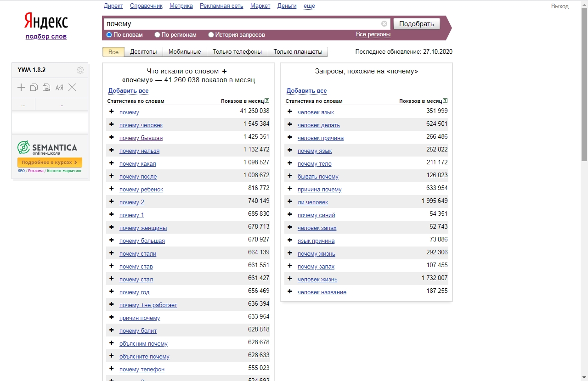
Task: Add 'почему бывшая' with its plus icon
Action: click(112, 137)
